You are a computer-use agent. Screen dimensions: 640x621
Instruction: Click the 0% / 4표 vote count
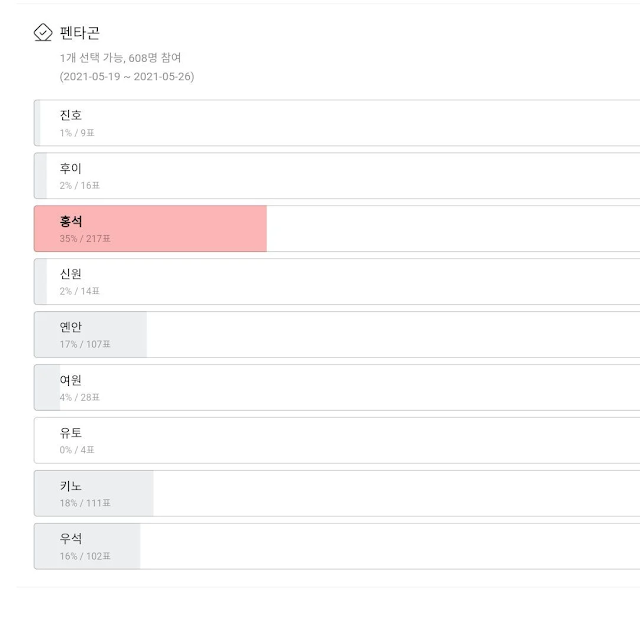tap(77, 450)
